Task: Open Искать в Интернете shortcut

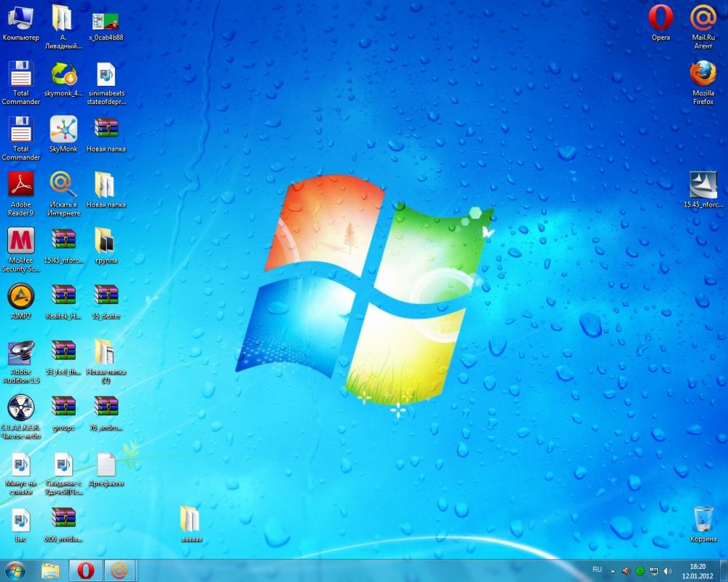Action: (63, 194)
